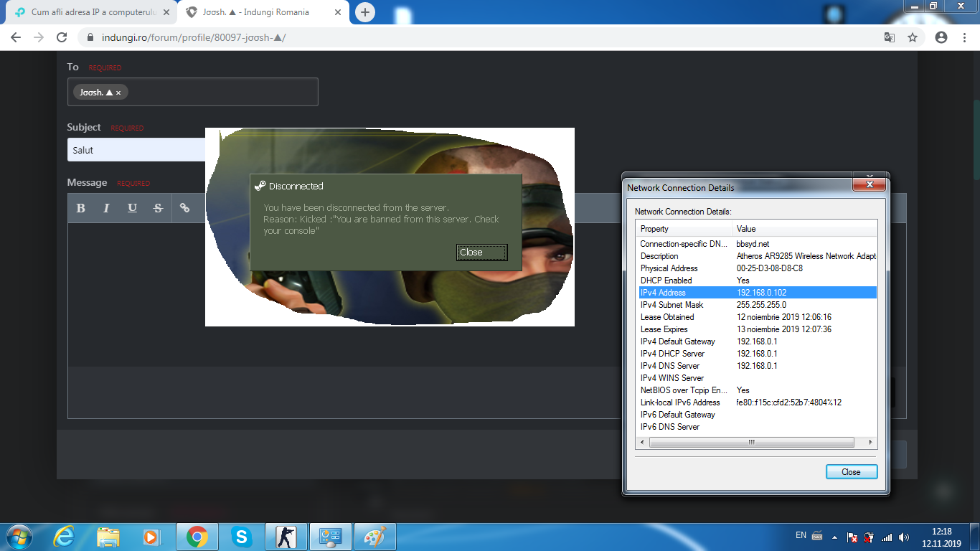
Task: Select the Physical Address row
Action: point(758,268)
